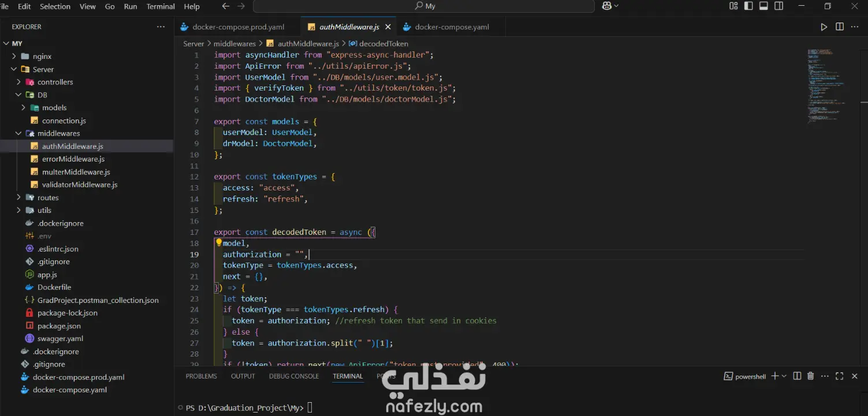This screenshot has height=416, width=868.
Task: Click the Server breadcrumb segment
Action: (193, 44)
